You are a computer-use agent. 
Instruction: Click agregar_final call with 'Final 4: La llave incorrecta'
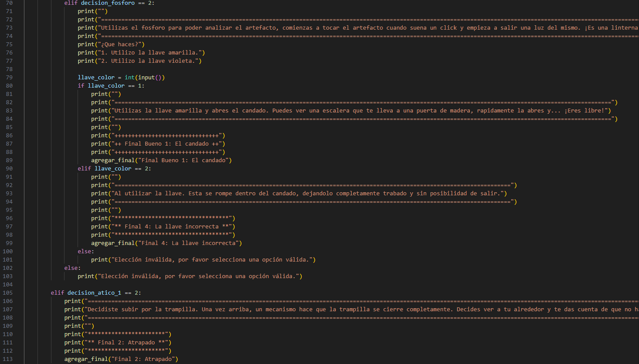pos(166,243)
